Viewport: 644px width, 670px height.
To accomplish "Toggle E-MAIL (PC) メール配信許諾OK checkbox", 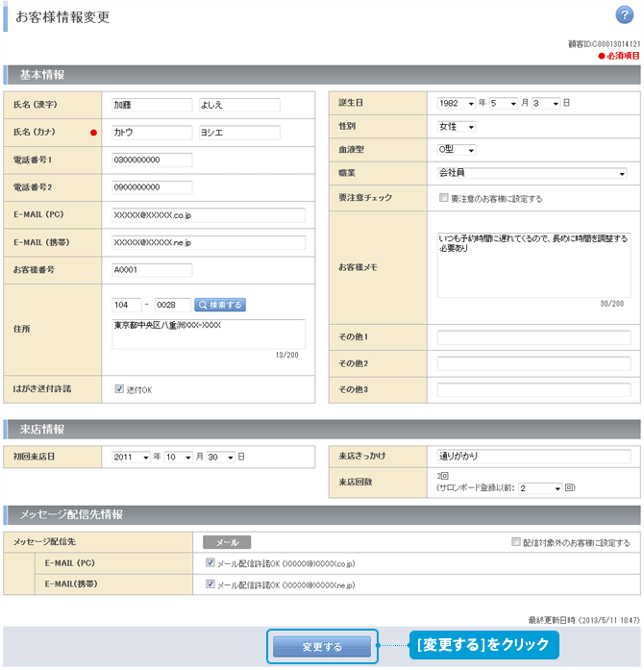I will 211,563.
